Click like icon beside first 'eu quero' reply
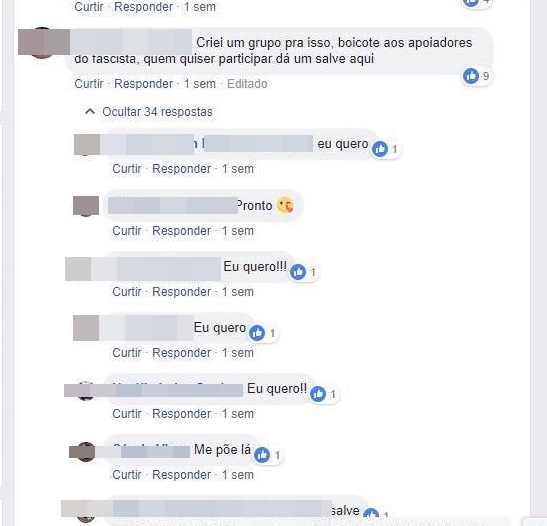Screen dimensions: 547x526 coord(380,149)
